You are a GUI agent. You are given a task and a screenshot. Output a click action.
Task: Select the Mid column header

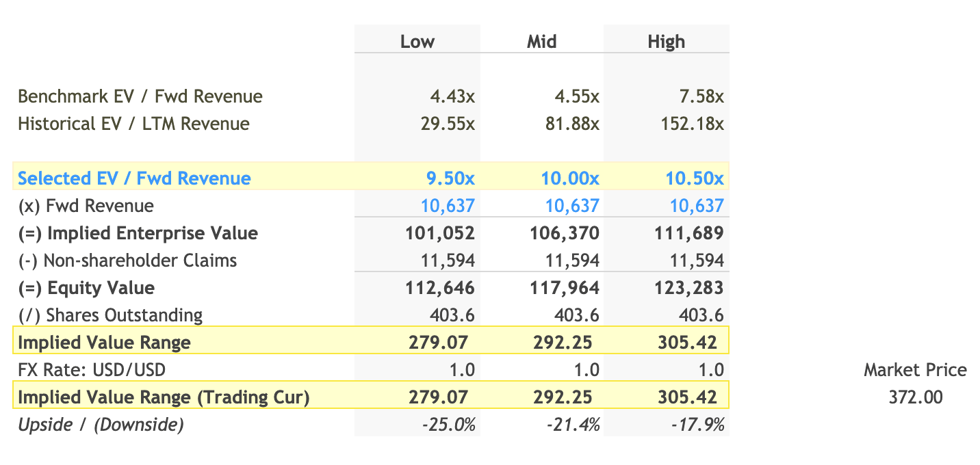click(541, 41)
